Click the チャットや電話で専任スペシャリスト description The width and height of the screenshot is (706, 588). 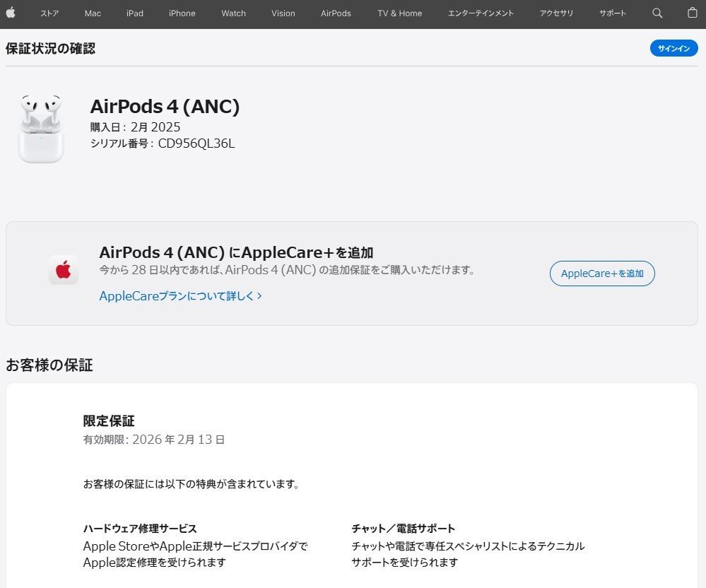(x=468, y=554)
